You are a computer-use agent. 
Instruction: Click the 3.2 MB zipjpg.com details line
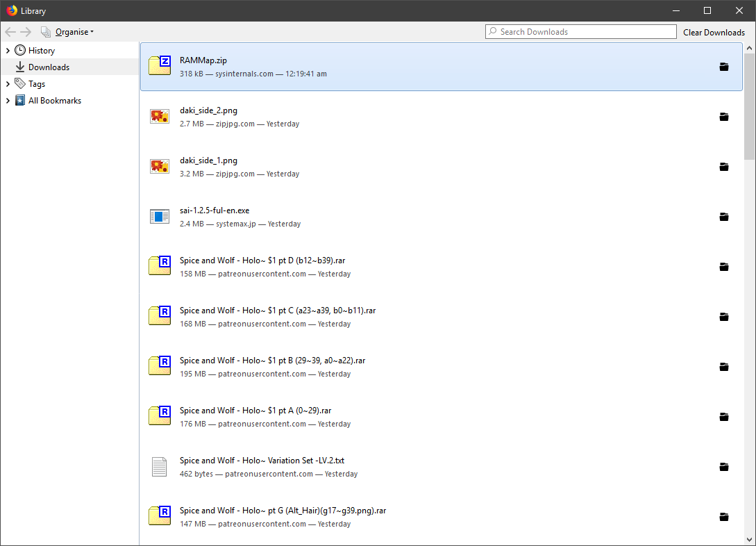coord(240,174)
